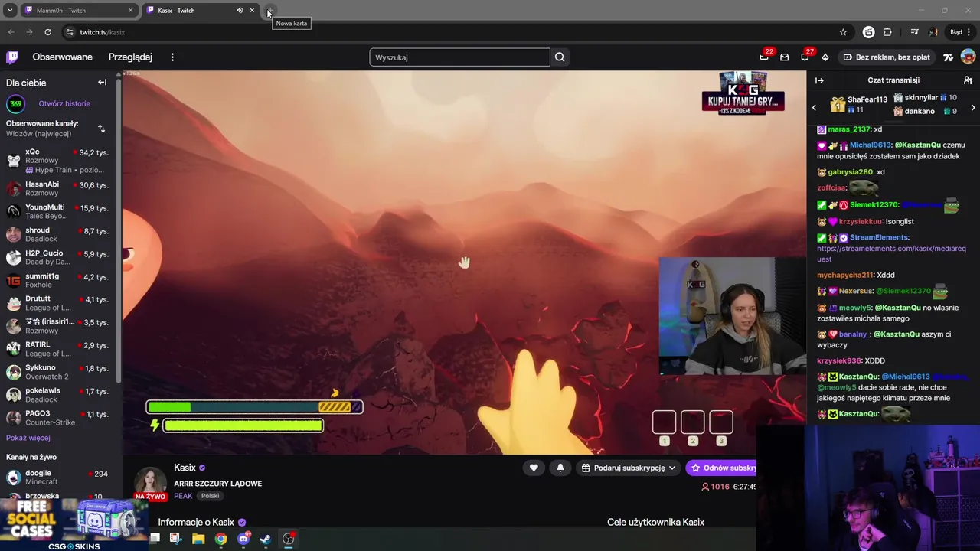
Task: Open Chrome extensions puzzle icon
Action: [x=887, y=32]
